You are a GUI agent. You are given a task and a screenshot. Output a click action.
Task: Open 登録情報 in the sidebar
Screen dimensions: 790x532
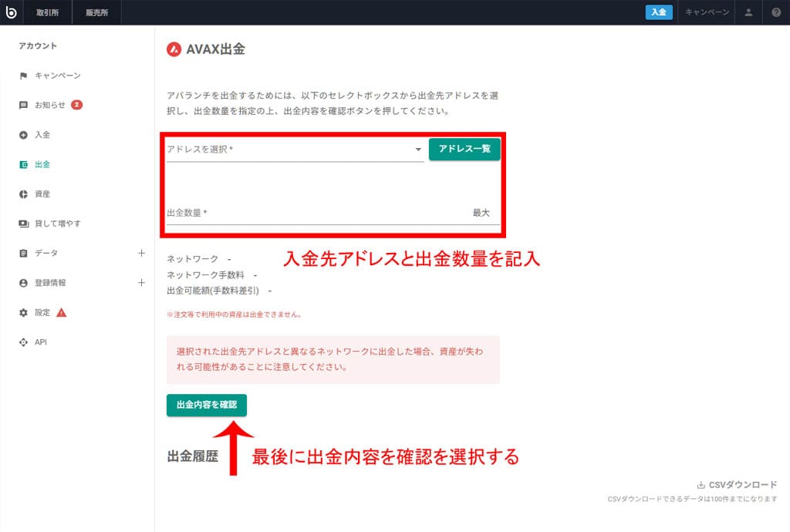click(50, 283)
